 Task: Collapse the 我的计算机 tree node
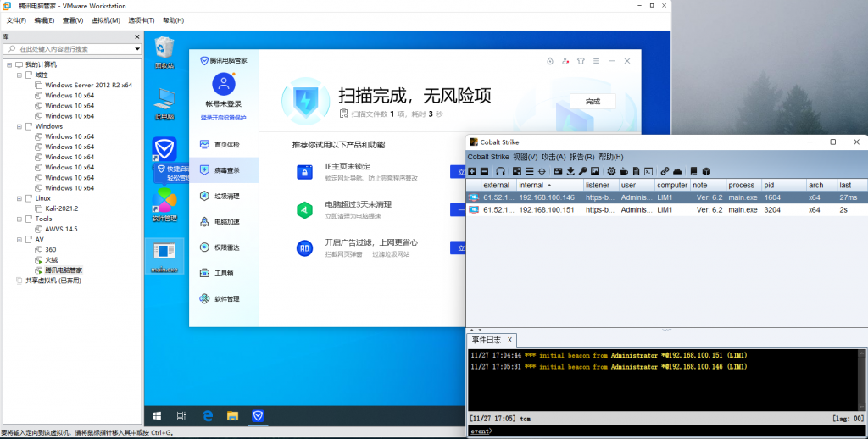point(9,64)
